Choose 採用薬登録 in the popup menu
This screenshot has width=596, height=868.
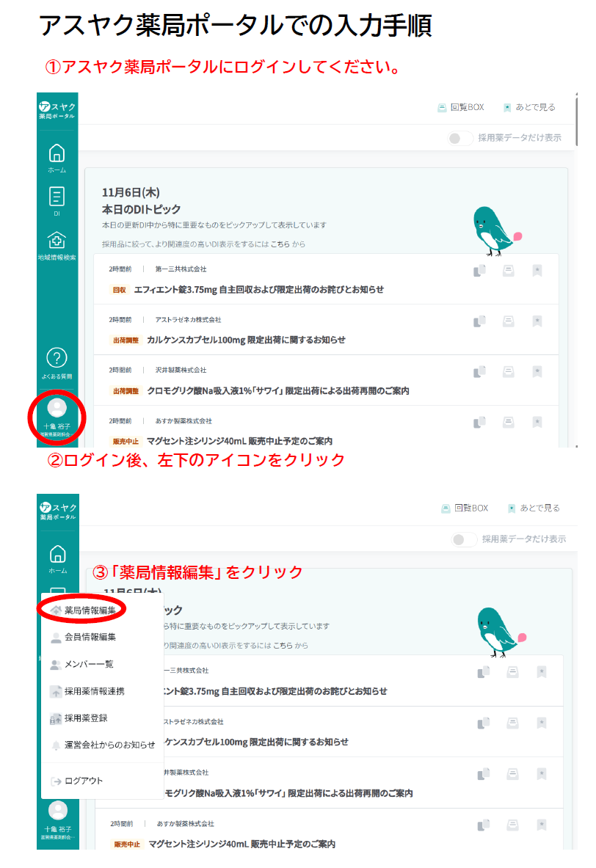[x=85, y=718]
